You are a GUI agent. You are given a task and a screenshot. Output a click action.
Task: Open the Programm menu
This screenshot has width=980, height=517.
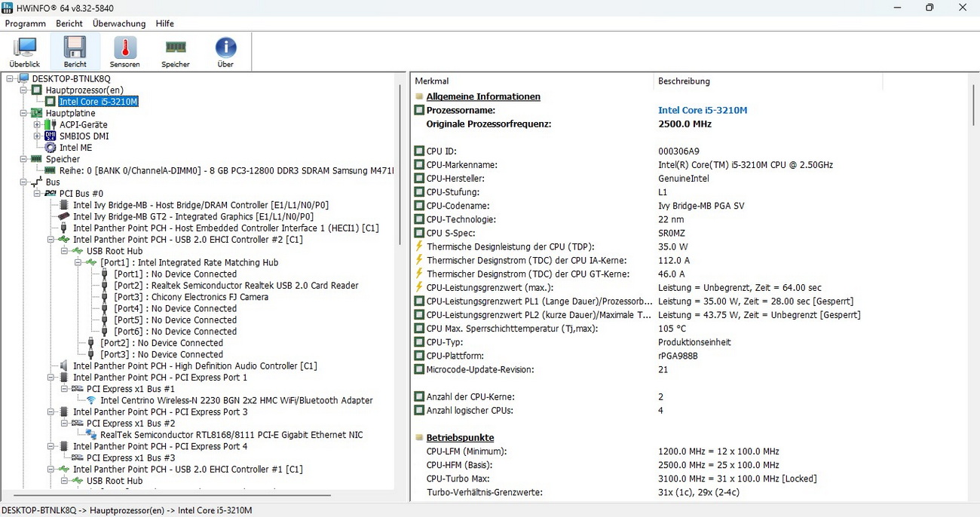(x=25, y=23)
